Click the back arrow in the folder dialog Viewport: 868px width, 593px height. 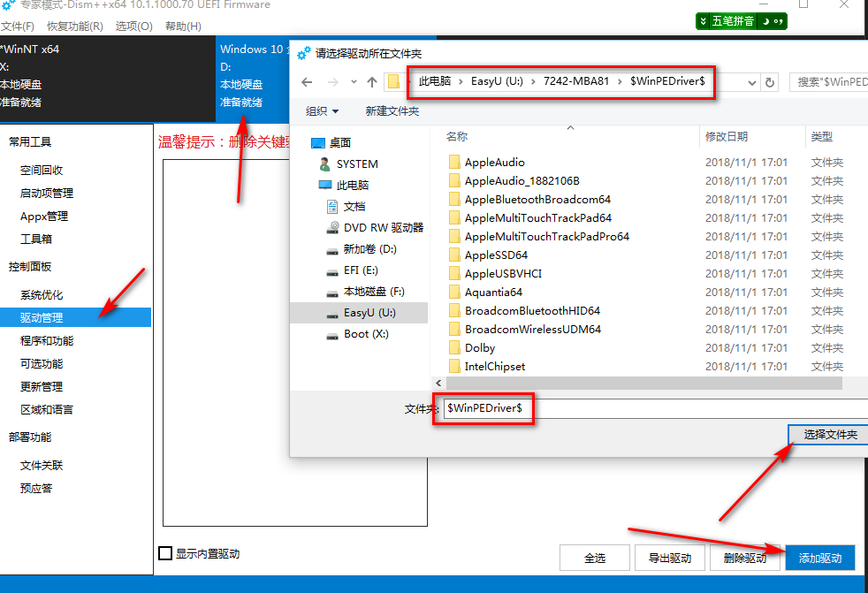click(308, 81)
